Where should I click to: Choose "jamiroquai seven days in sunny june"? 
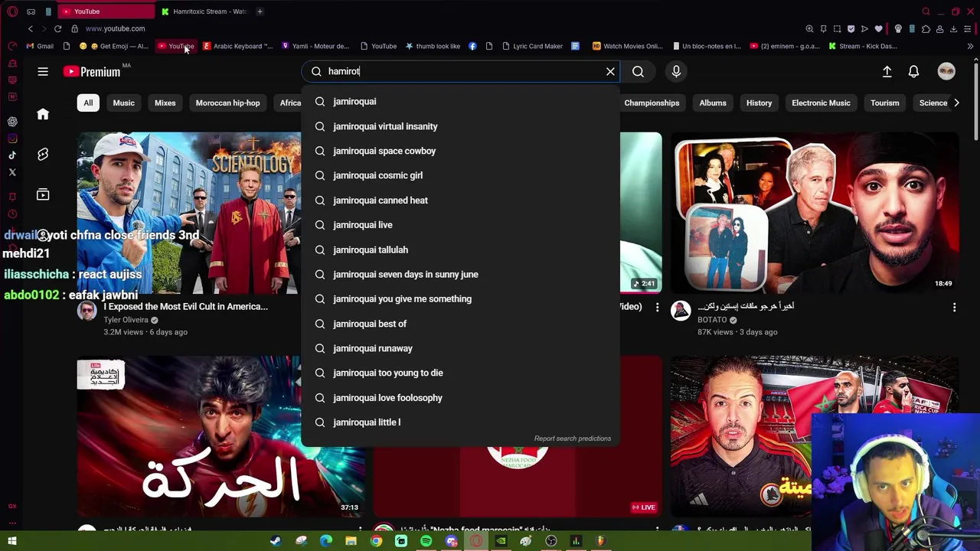click(460, 274)
